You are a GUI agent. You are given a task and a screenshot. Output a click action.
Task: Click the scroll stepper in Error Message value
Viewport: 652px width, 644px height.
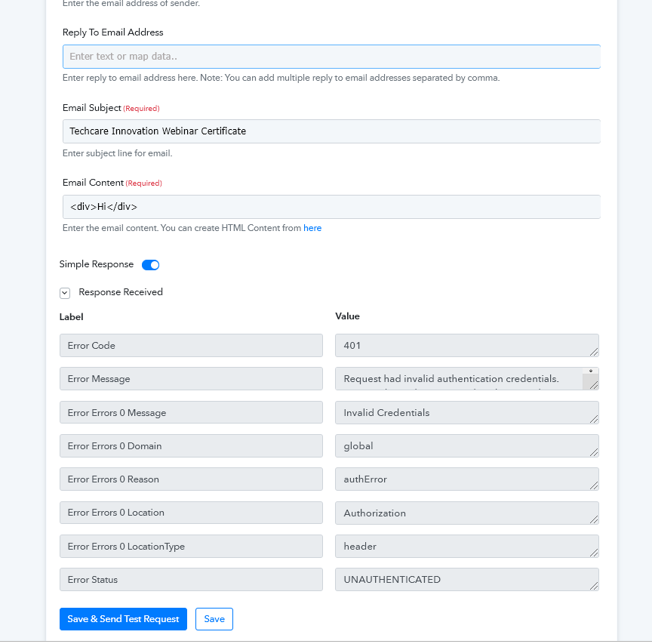coord(591,371)
